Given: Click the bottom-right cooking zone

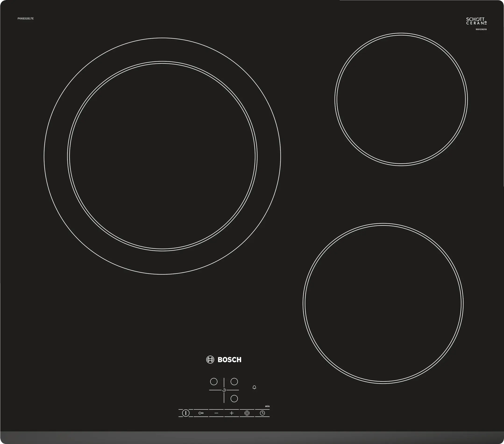Looking at the screenshot, I should tap(383, 303).
